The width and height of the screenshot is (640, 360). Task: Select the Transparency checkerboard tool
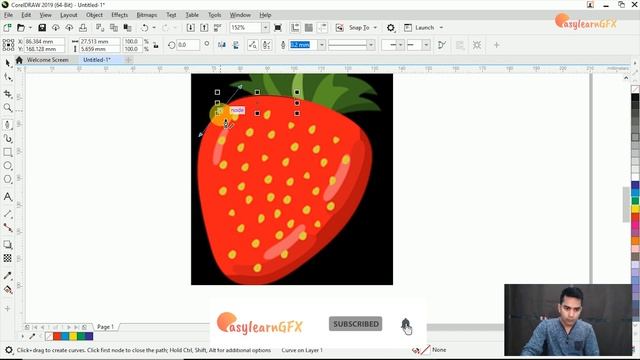[x=7, y=258]
